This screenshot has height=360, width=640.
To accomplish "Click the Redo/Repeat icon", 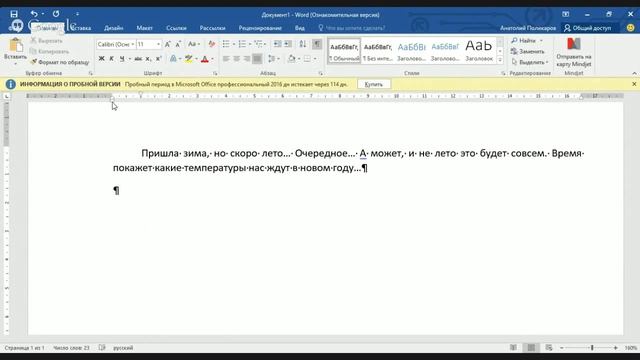I will click(56, 14).
